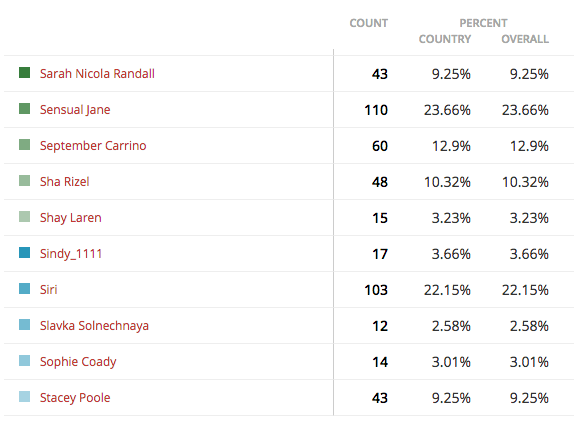
Task: Open the Sophie Coady link
Action: click(78, 361)
